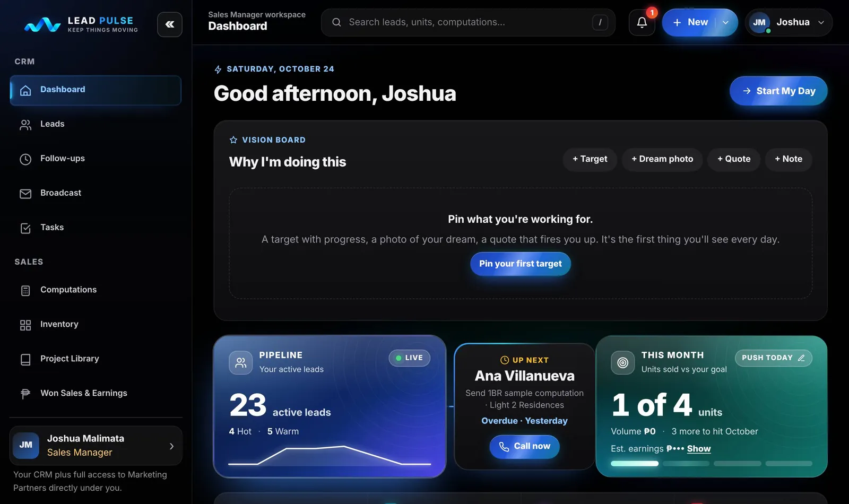Click the "5 Warm" leads count
849x504 pixels.
(283, 432)
